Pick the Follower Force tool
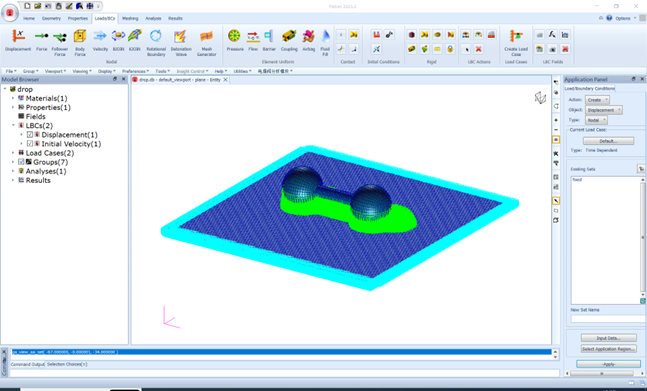The width and height of the screenshot is (647, 391). [60, 42]
